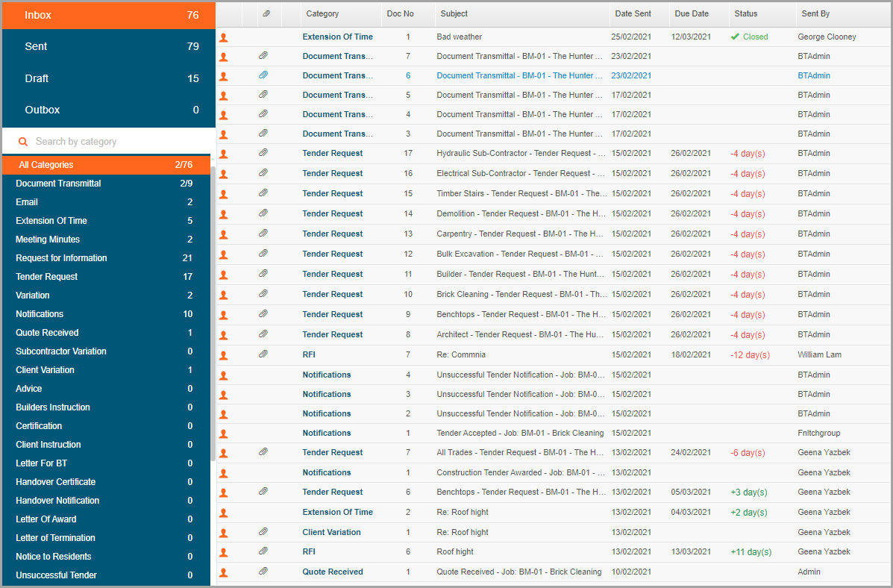Click paperclip in Re: Commnia RFI row

263,354
